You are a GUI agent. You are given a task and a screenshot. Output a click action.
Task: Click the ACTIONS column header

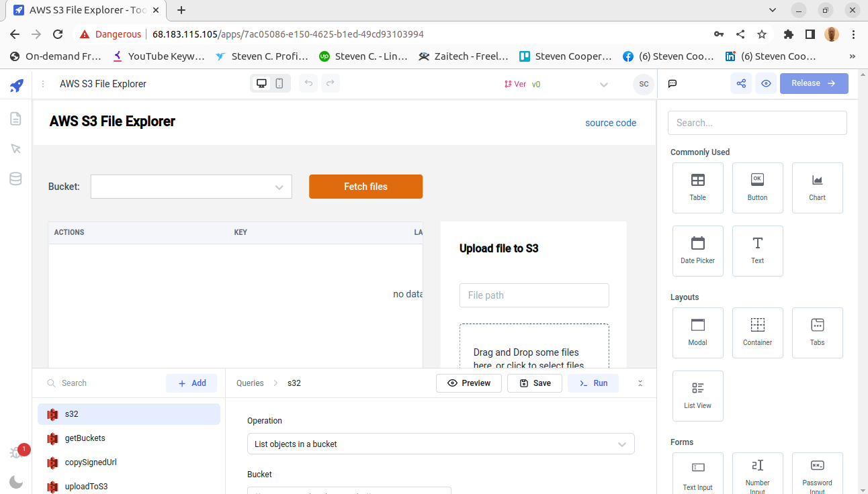pos(69,232)
